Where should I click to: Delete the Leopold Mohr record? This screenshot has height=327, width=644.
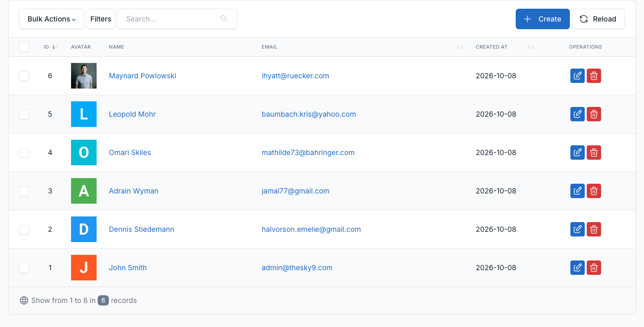pos(594,114)
